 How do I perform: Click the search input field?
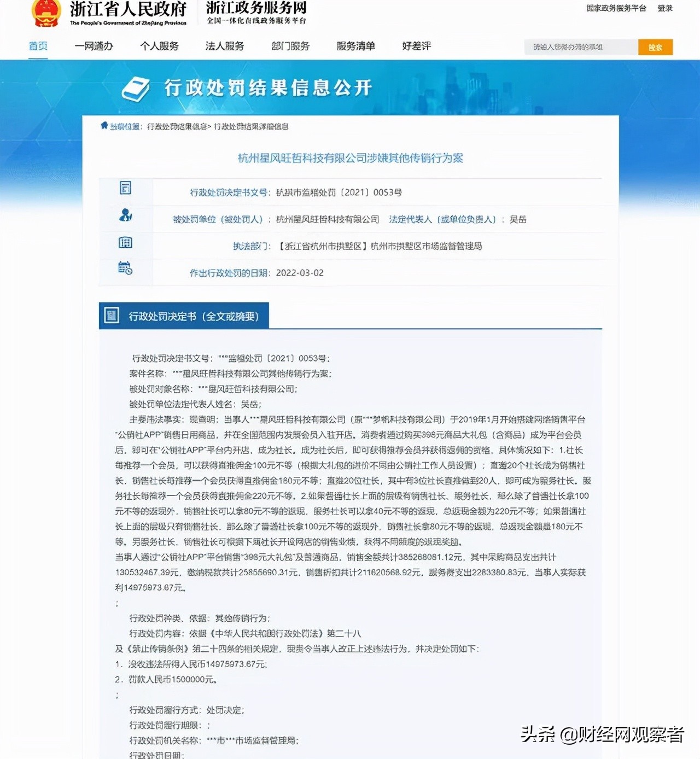tap(581, 47)
